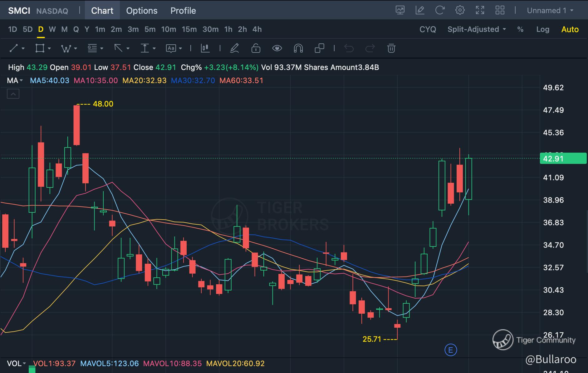Viewport: 588px width, 373px height.
Task: Select the pencil brush drawing tool
Action: pos(234,48)
